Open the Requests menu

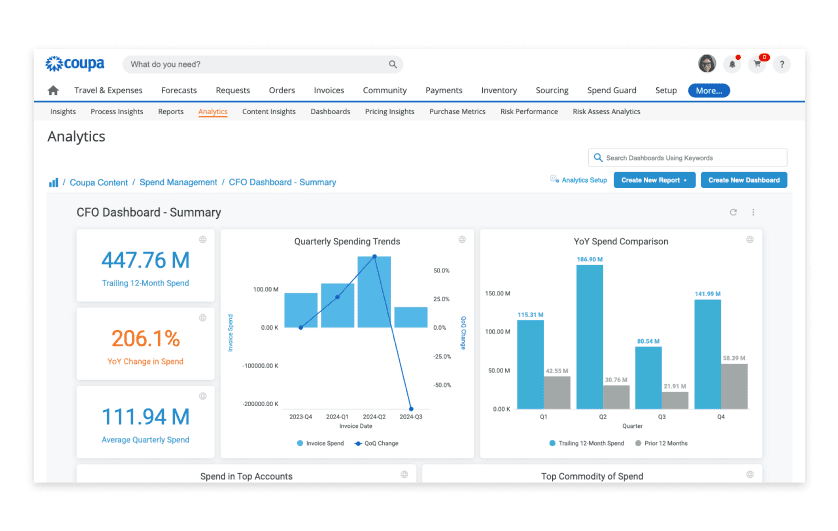click(x=233, y=90)
